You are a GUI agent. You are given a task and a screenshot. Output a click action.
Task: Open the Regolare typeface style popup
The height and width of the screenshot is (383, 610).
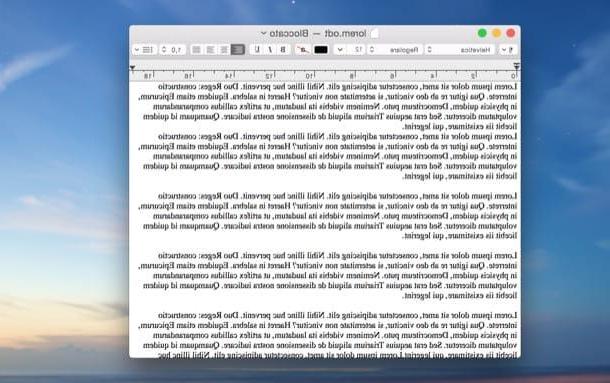[395, 50]
